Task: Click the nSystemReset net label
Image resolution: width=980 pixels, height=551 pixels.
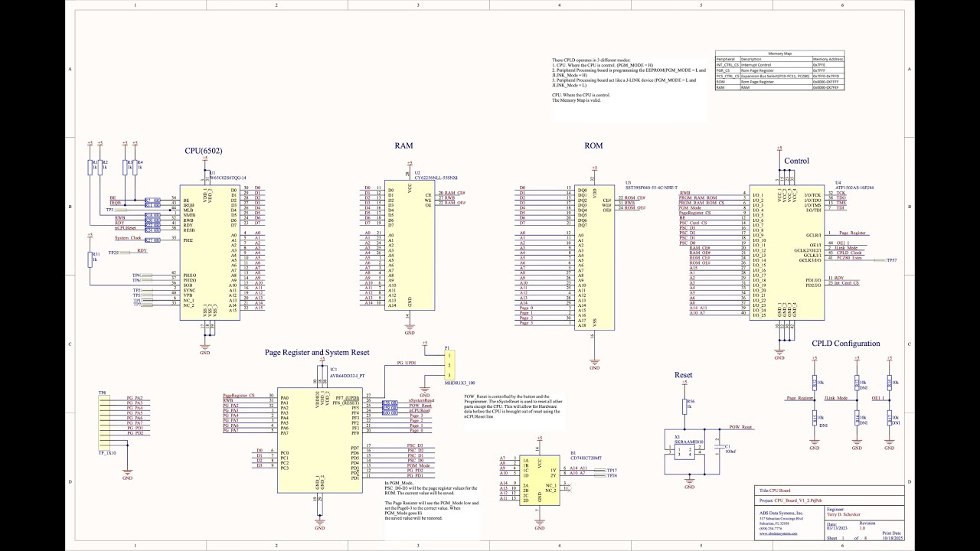Action: point(422,400)
